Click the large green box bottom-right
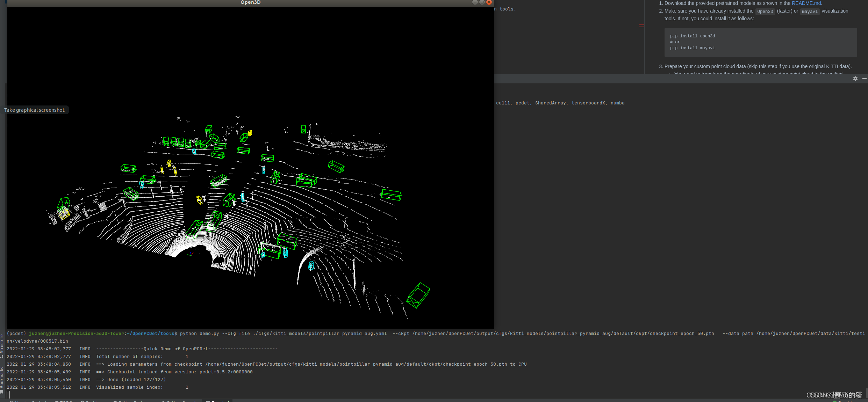The height and width of the screenshot is (402, 868). [x=418, y=295]
